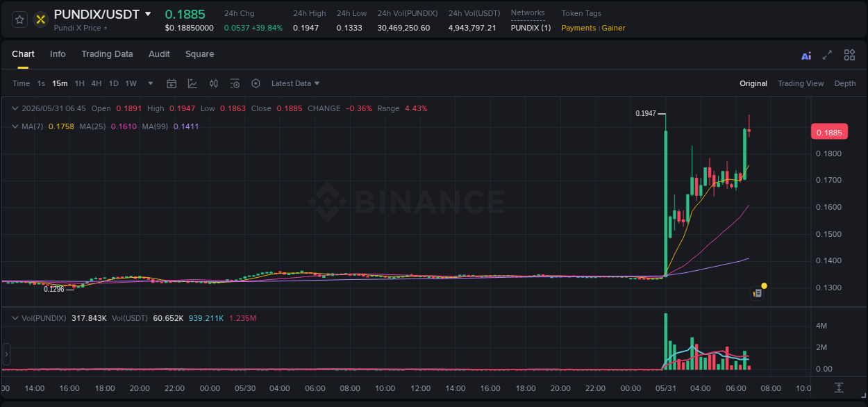Select the Time line chart interval
The width and height of the screenshot is (868, 407).
pos(22,83)
